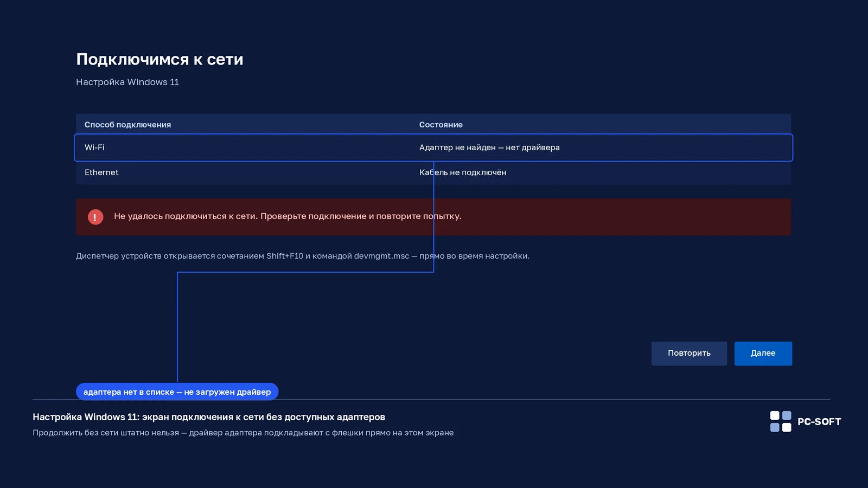The width and height of the screenshot is (868, 488).
Task: Select the Ethernet connection row
Action: (x=433, y=172)
